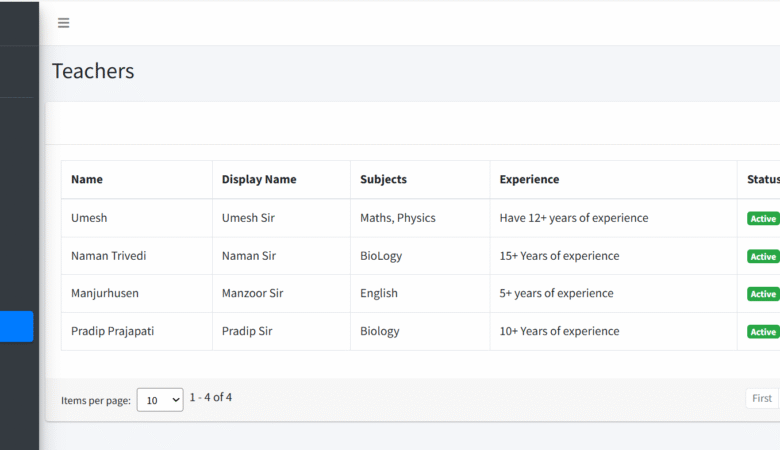Select the Umesh name cell

point(89,218)
